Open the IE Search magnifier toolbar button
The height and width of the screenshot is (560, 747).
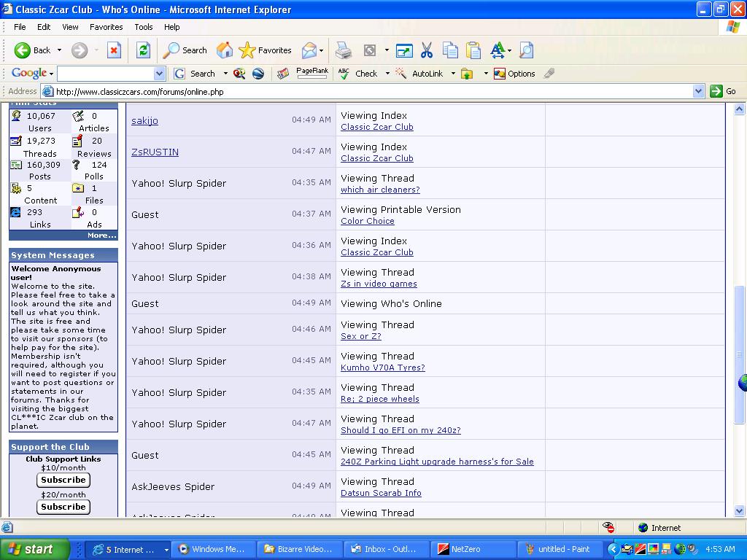pos(185,50)
